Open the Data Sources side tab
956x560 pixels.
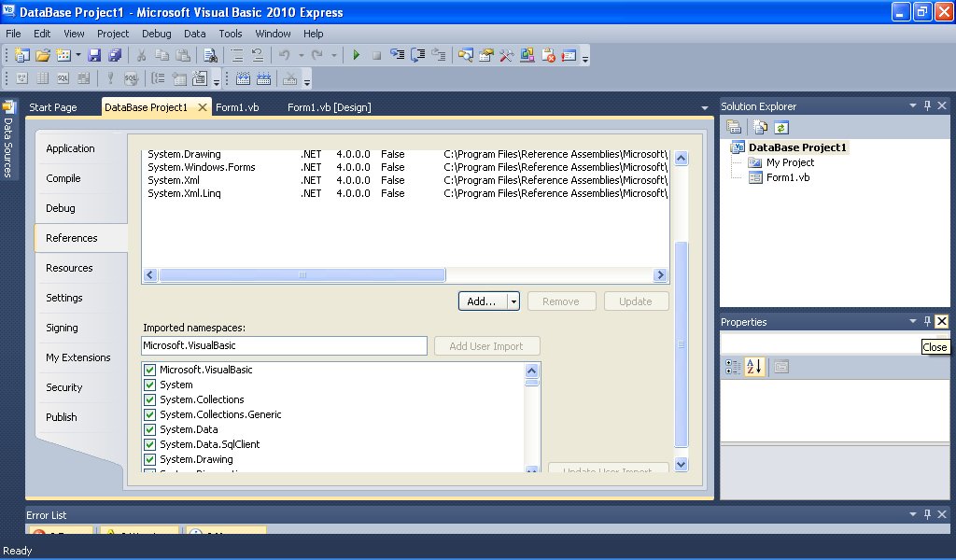[8, 140]
